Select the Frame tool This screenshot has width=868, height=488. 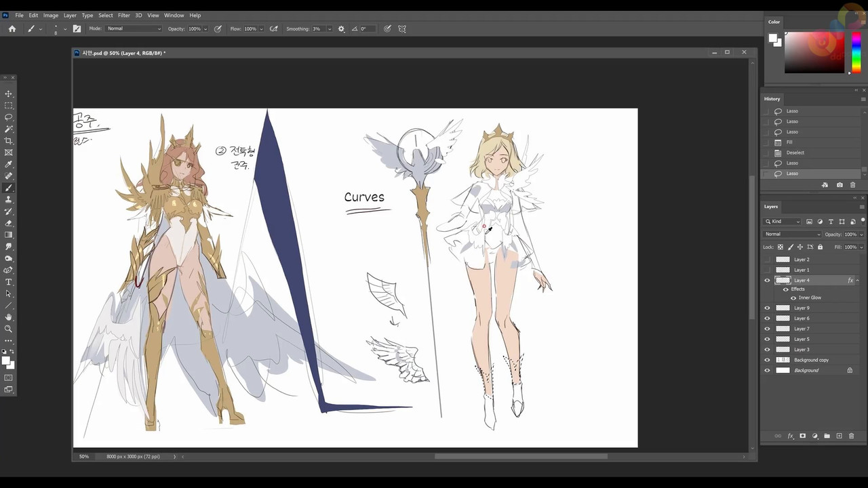point(9,152)
